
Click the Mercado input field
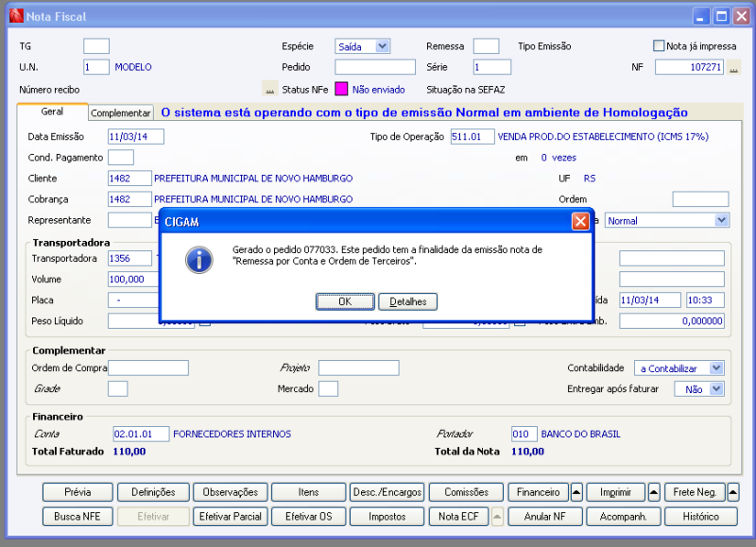[x=328, y=388]
